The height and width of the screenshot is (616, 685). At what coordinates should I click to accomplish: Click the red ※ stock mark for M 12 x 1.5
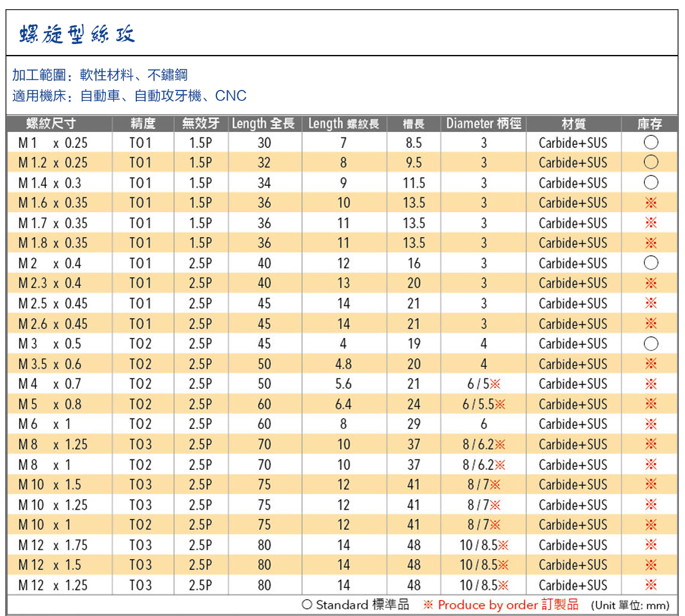point(651,565)
